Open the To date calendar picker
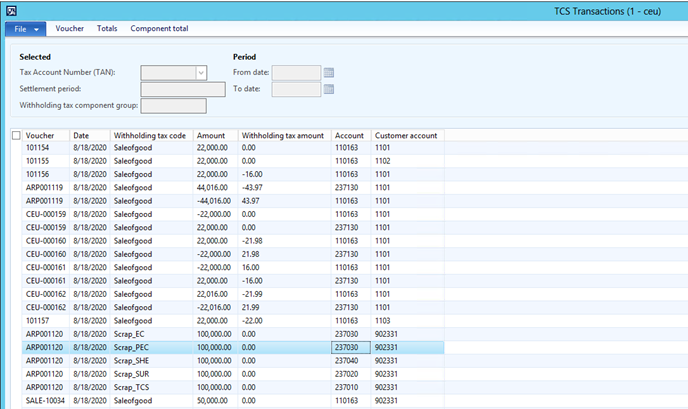688x409 pixels. (x=329, y=89)
